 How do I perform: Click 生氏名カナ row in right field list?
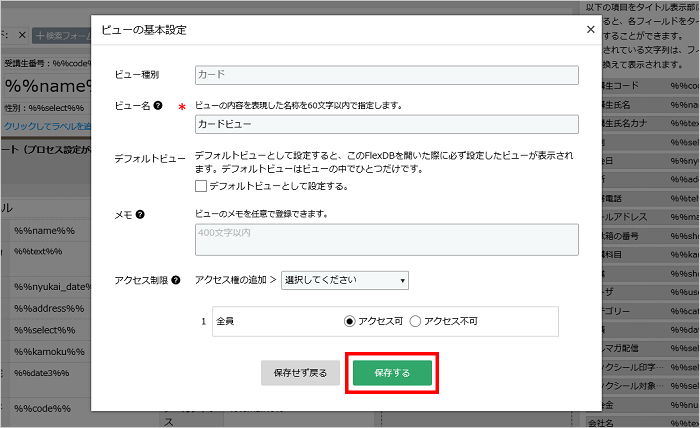[651, 123]
